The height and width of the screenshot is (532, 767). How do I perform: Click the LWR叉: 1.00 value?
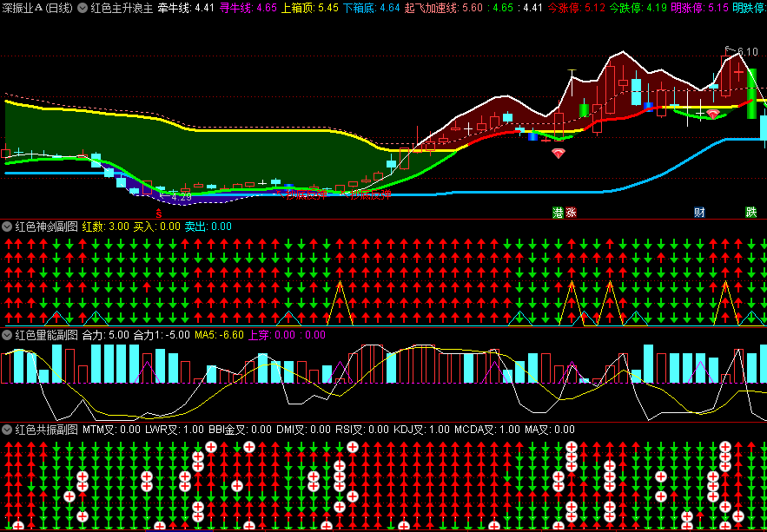(x=175, y=430)
